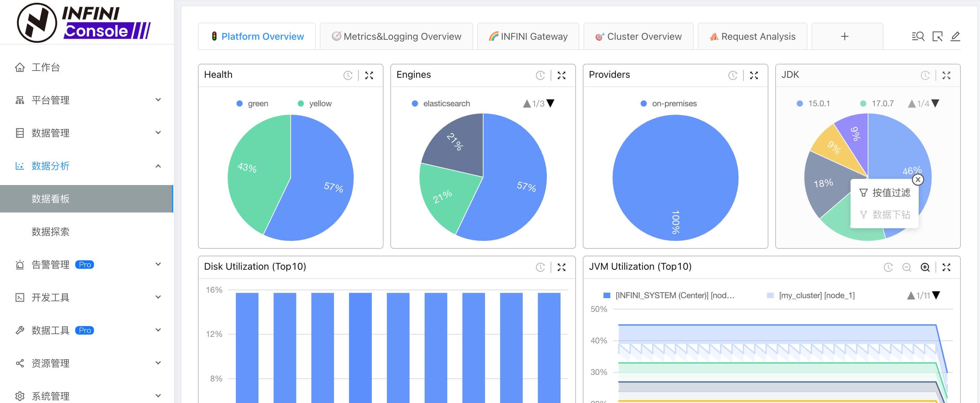Open time settings in Providers panel

tap(733, 75)
